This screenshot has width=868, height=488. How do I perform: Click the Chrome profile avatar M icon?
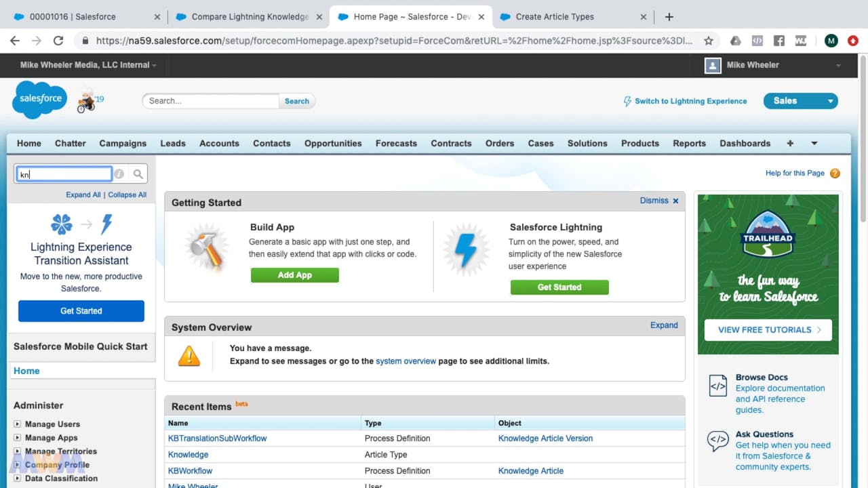[x=831, y=41]
